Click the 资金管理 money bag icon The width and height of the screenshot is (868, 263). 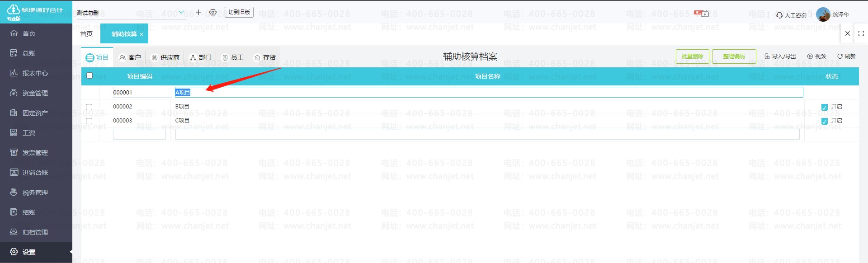click(14, 93)
